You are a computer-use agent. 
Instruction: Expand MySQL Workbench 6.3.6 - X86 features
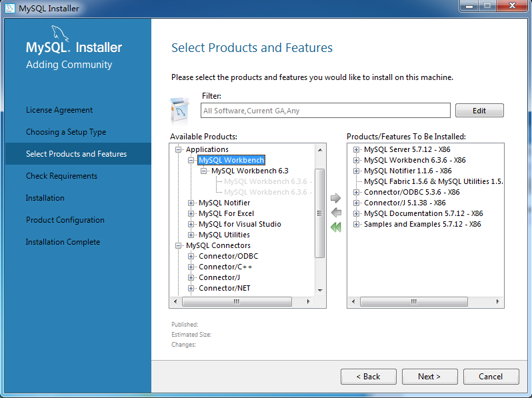click(x=356, y=160)
